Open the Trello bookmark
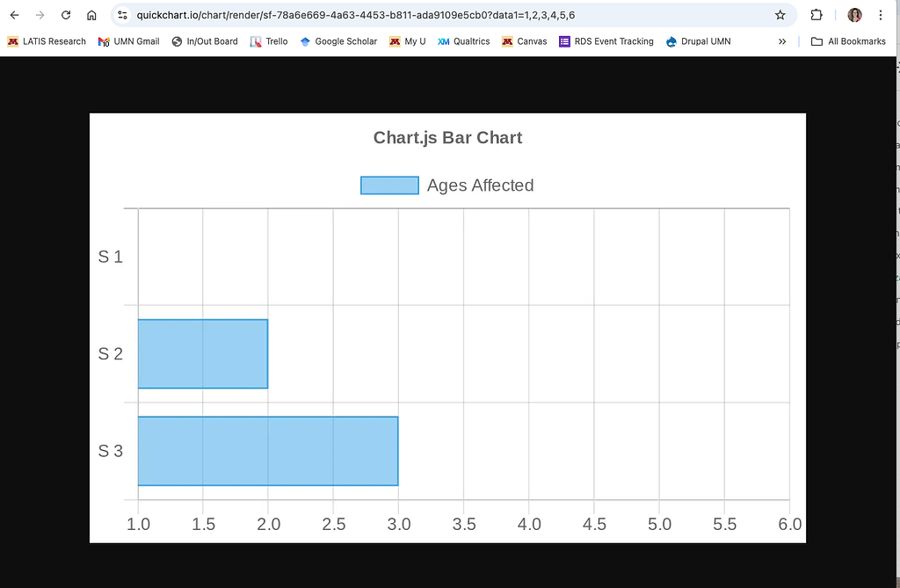The image size is (900, 588). coord(268,41)
